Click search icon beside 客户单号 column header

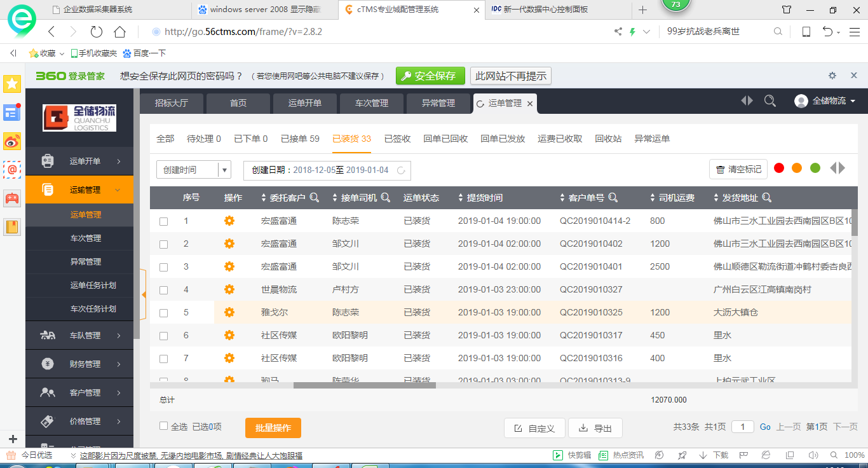(x=613, y=198)
